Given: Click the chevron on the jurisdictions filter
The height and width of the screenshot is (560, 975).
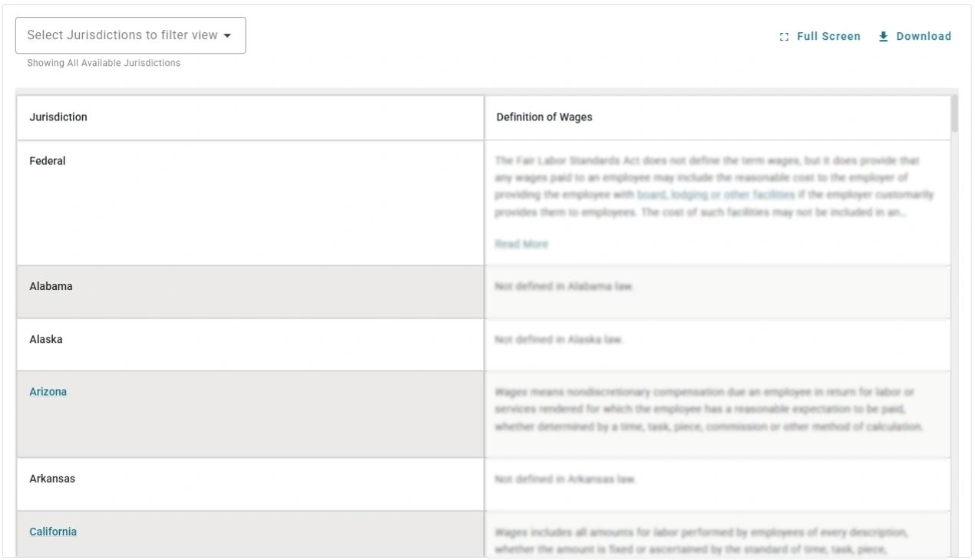Looking at the screenshot, I should pyautogui.click(x=228, y=35).
